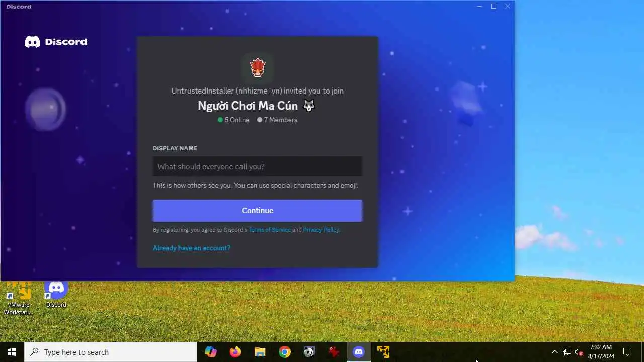Click the Continue button

coord(257,211)
